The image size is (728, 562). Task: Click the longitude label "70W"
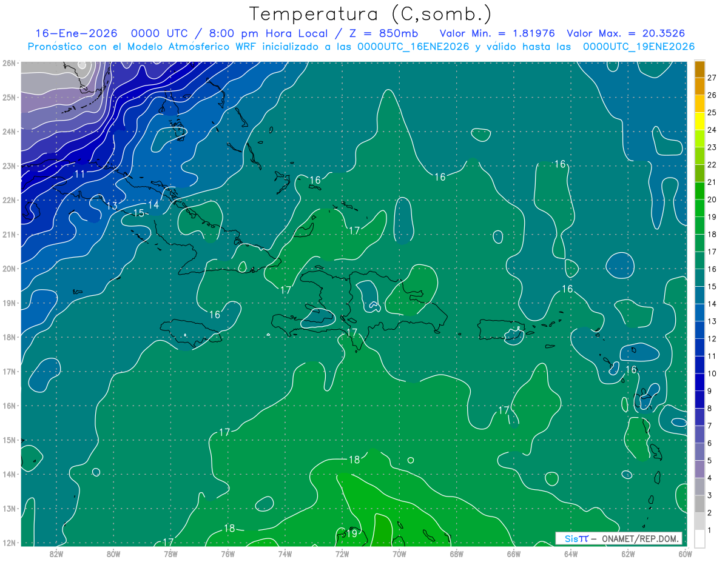pos(399,554)
